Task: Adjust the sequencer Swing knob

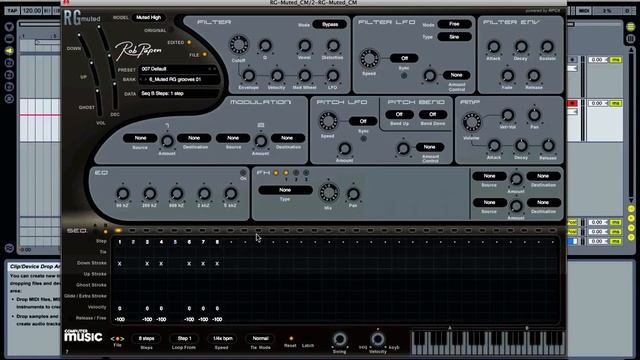Action: (340, 339)
